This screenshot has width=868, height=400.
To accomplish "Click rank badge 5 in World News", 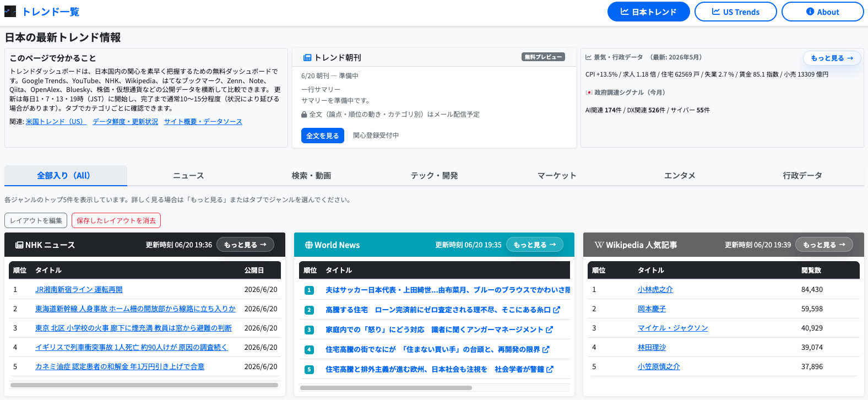I will click(310, 370).
